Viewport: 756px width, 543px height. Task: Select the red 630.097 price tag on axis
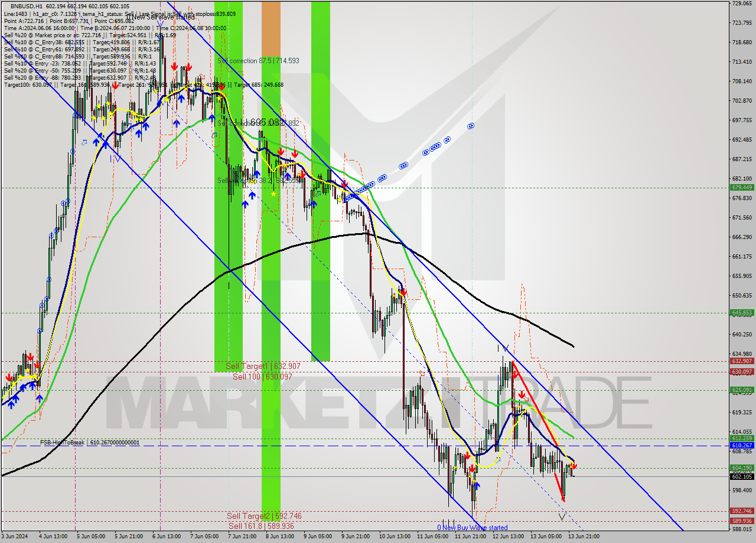pos(742,372)
